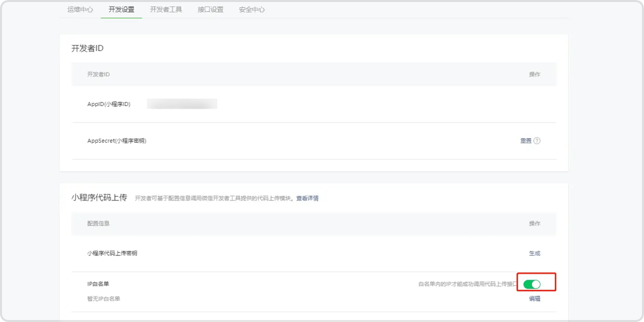Click 重置 to reset the AppSecret

[526, 141]
